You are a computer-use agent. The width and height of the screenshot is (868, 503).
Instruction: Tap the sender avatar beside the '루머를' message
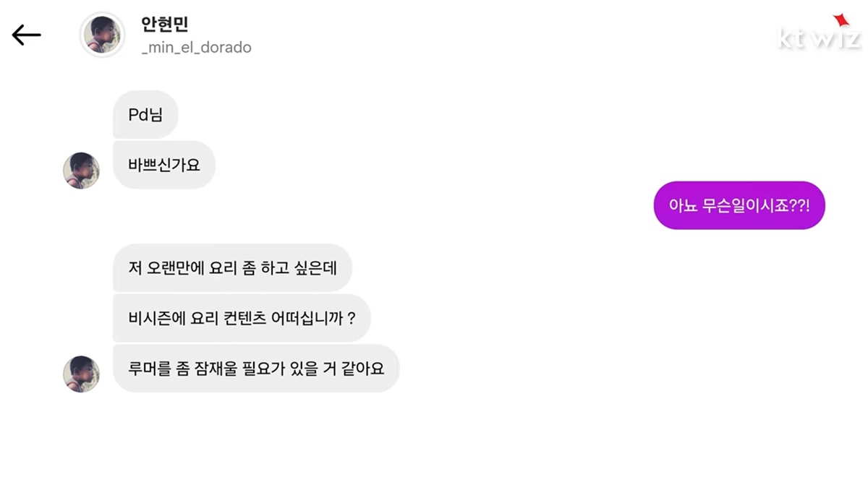pos(81,374)
